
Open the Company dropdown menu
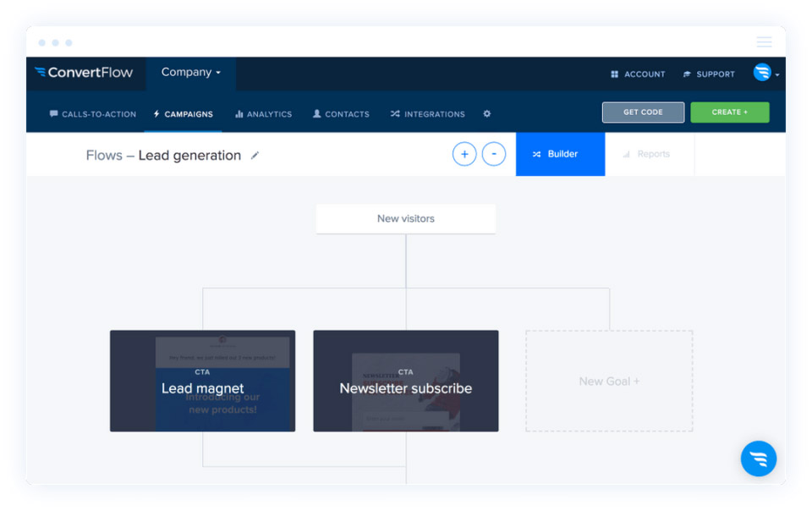[190, 73]
